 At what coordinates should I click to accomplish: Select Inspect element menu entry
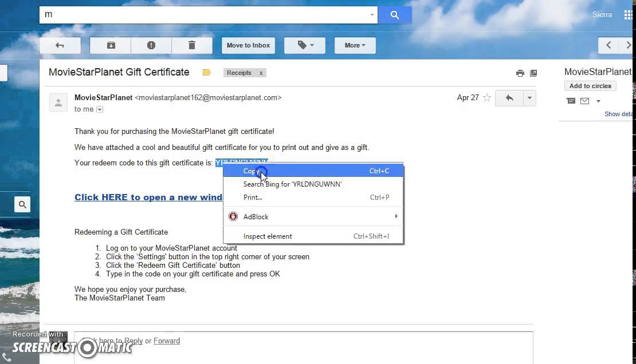[313, 236]
